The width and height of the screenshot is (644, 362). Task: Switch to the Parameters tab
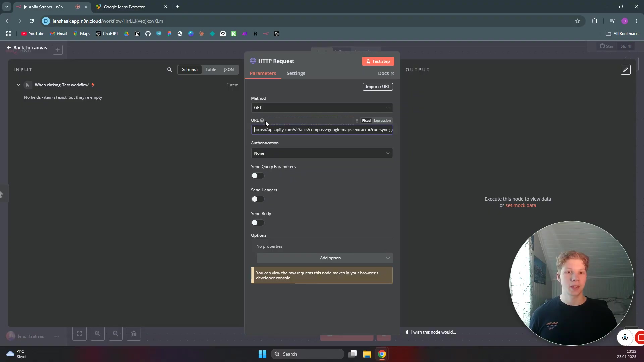point(263,73)
